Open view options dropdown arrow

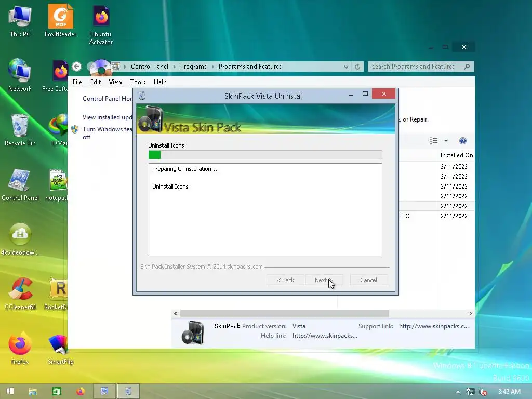(446, 141)
